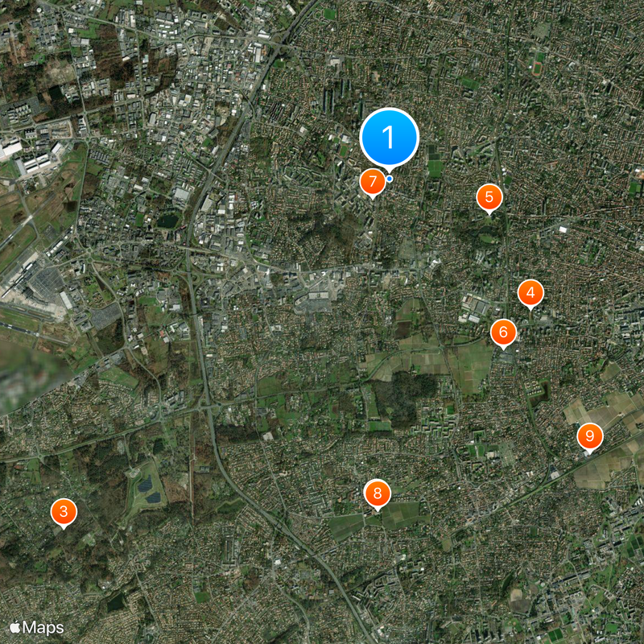The image size is (644, 644).
Task: Click the Apple Maps logo attribution
Action: pos(37,627)
